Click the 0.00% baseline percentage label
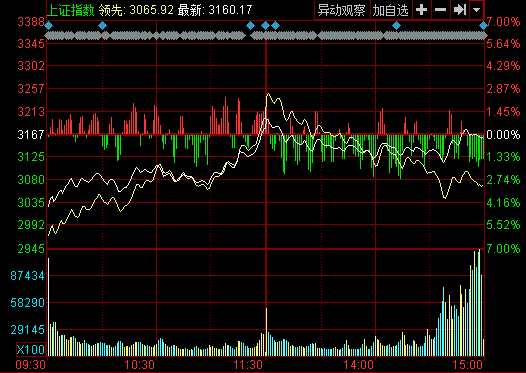The width and height of the screenshot is (526, 373). (503, 135)
